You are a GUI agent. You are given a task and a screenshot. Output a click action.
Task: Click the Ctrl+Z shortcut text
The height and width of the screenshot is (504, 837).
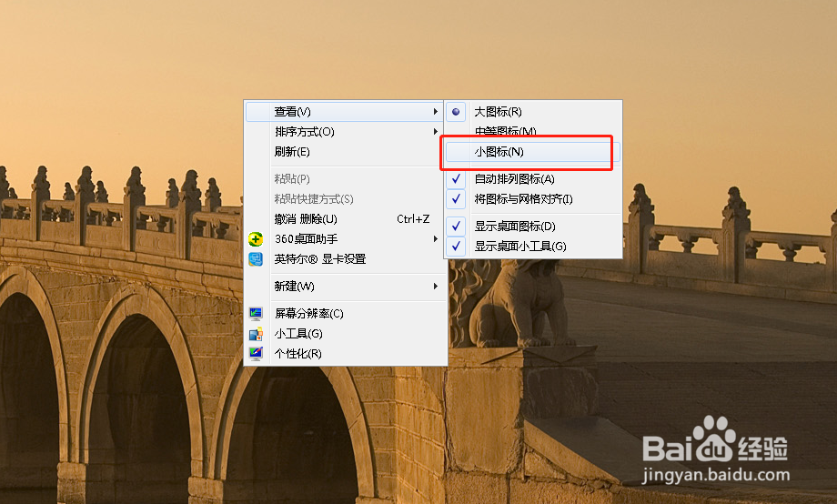click(x=413, y=219)
